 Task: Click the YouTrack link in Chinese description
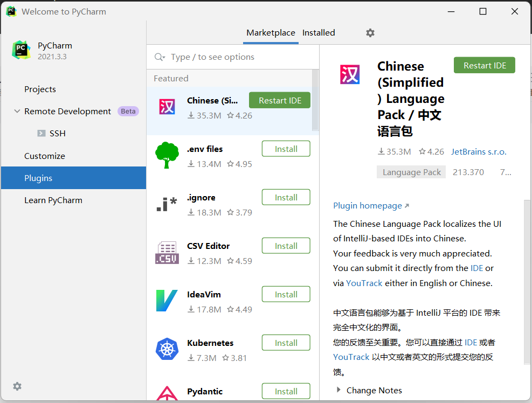click(351, 357)
